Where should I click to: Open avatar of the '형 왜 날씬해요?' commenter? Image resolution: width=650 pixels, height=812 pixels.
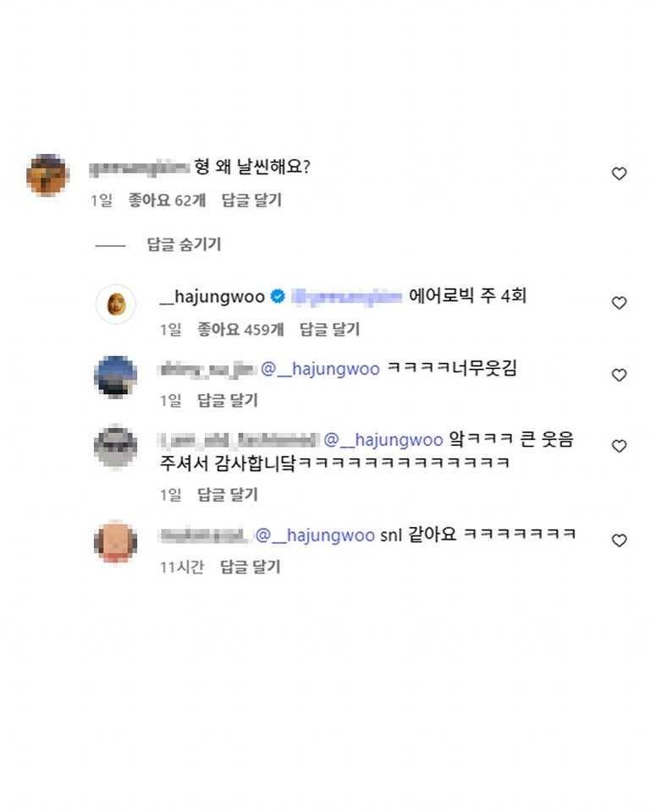click(x=47, y=175)
